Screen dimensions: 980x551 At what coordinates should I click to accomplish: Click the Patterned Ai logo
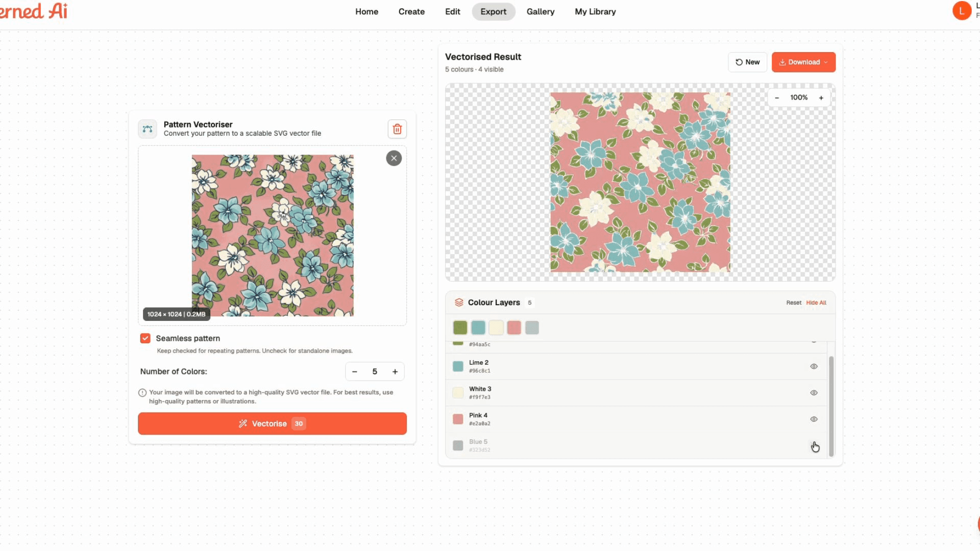[x=34, y=11]
